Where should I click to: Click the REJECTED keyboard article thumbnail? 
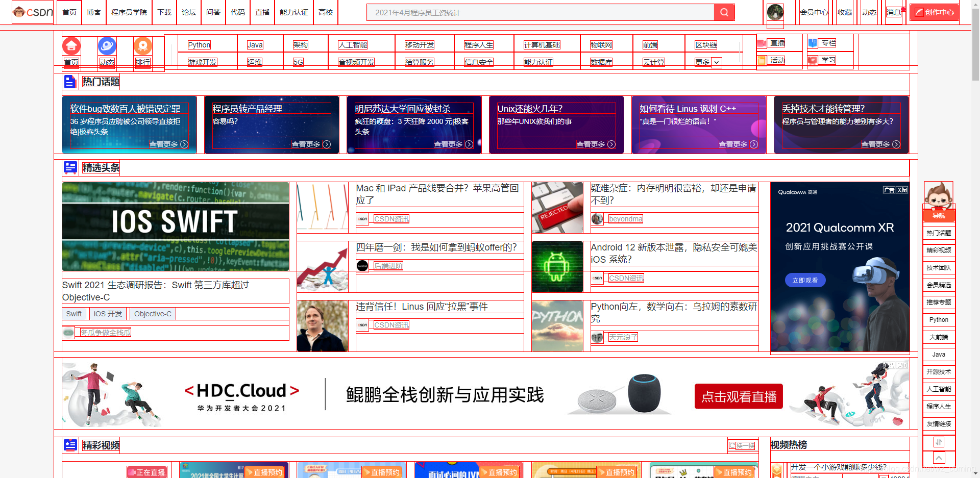557,208
